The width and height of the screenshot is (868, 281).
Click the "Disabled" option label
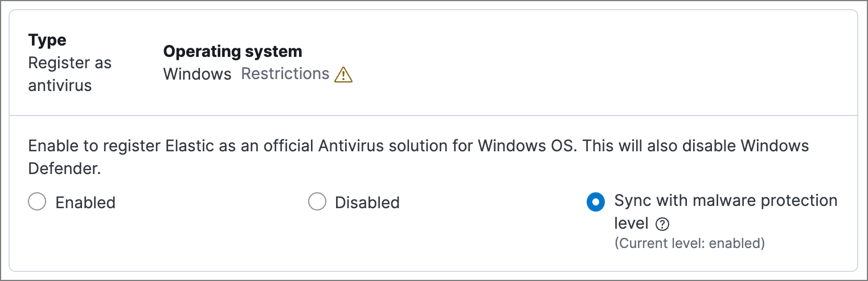coord(367,203)
